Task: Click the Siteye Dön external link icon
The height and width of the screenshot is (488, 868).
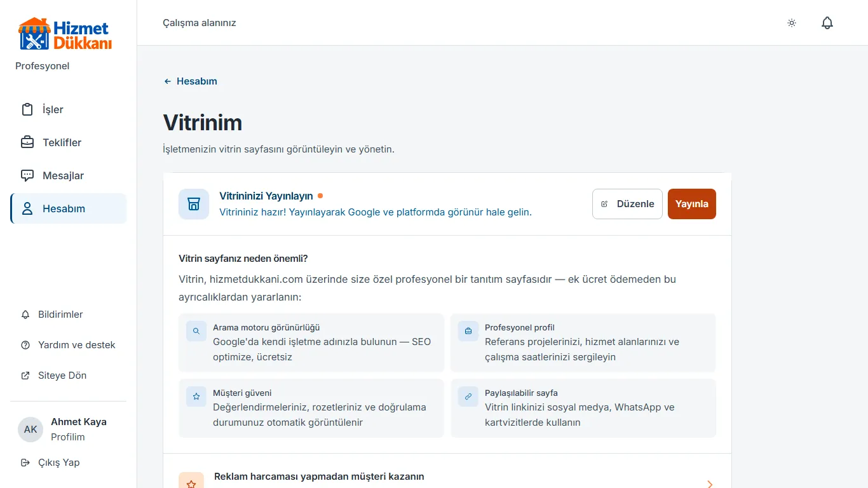Action: click(x=25, y=376)
